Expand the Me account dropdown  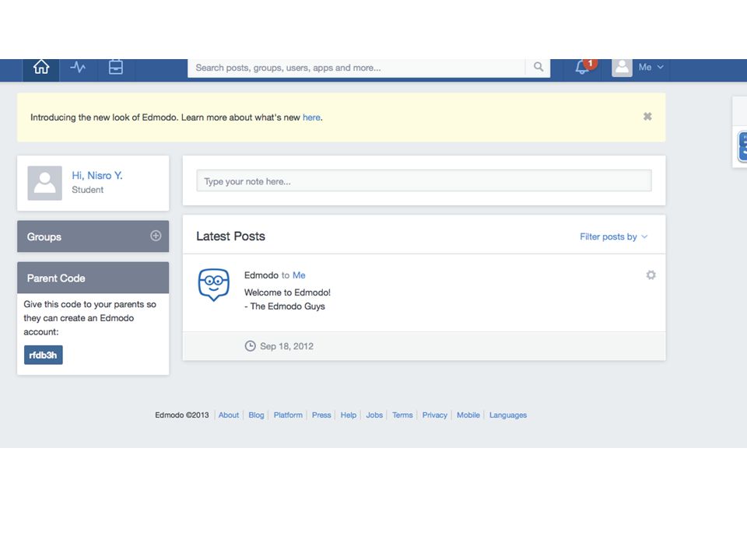pyautogui.click(x=651, y=67)
